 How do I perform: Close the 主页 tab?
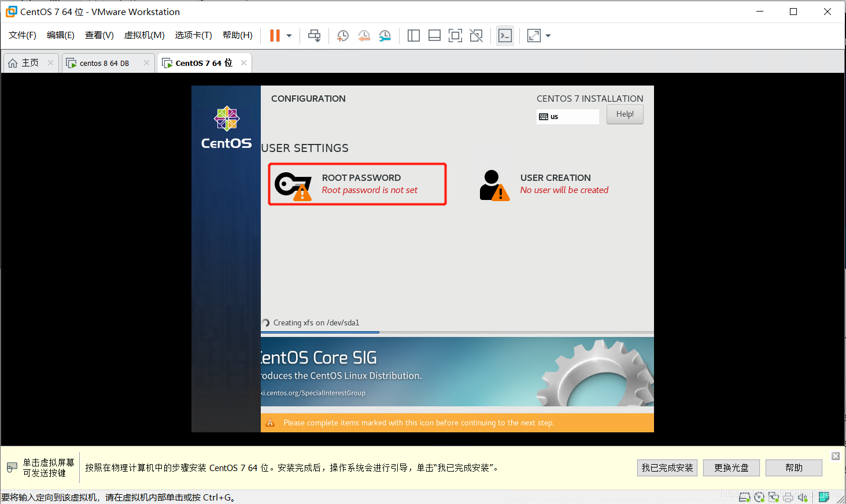pyautogui.click(x=51, y=63)
